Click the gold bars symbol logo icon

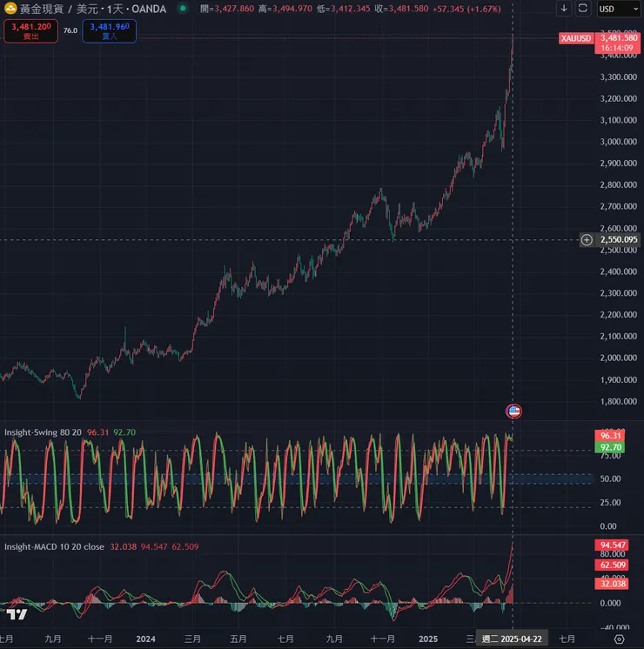click(x=10, y=9)
